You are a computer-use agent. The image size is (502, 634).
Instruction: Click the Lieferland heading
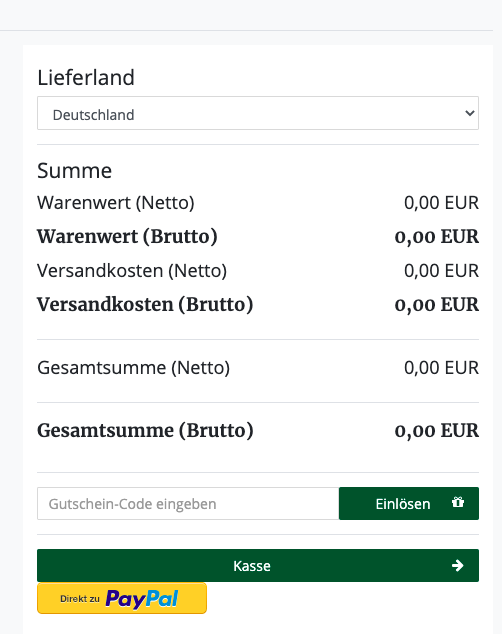(x=86, y=77)
